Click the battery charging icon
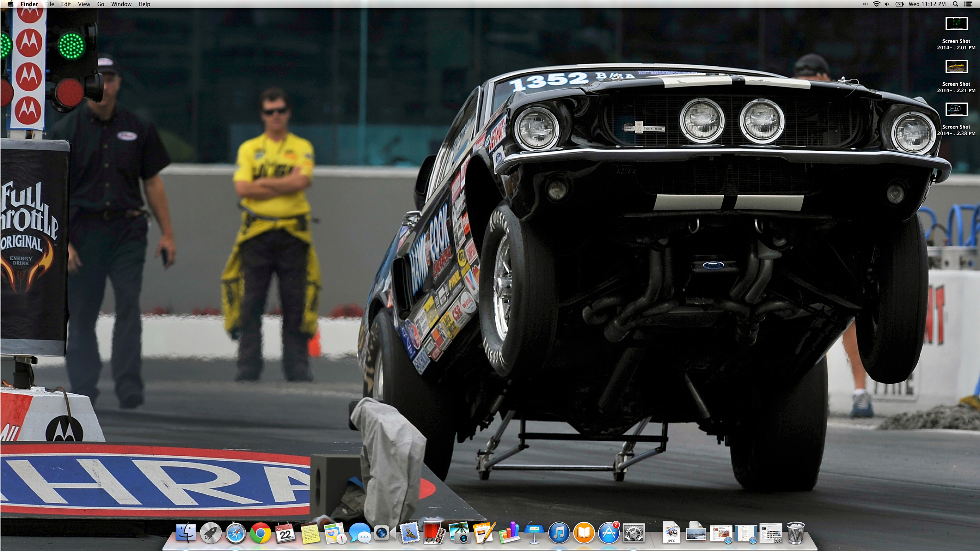Image resolution: width=980 pixels, height=551 pixels. pos(899,4)
